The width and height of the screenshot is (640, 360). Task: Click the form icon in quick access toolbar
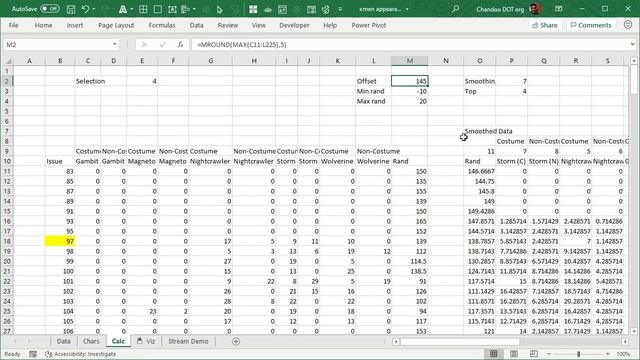(x=311, y=9)
